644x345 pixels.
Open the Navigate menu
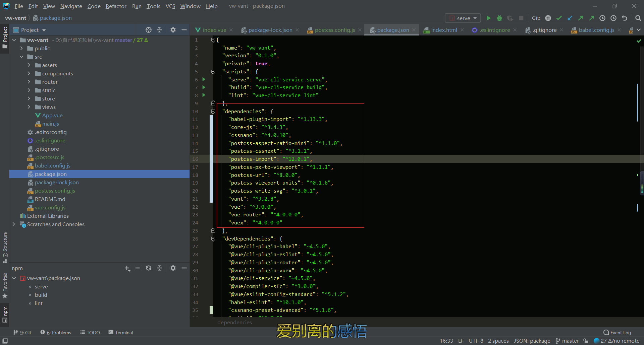[x=71, y=6]
